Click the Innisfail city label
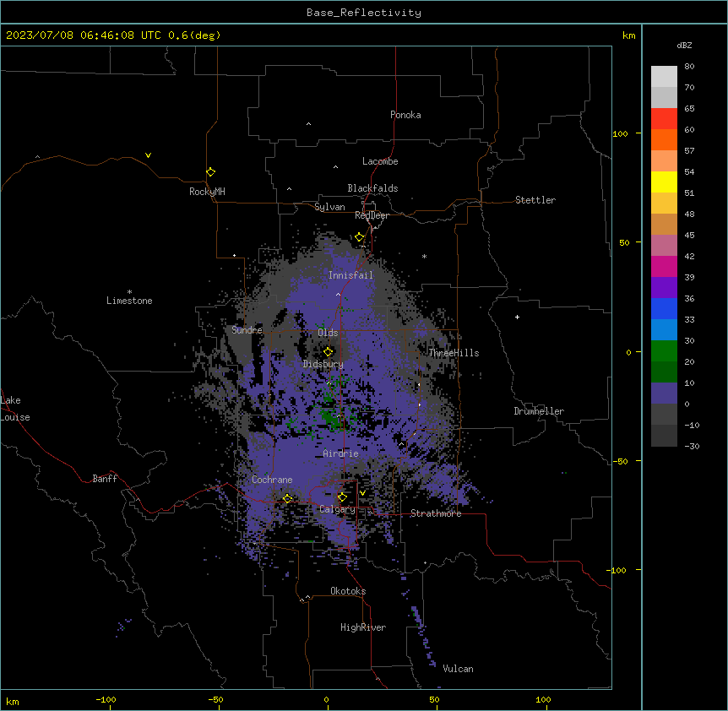The width and height of the screenshot is (728, 711). tap(350, 275)
